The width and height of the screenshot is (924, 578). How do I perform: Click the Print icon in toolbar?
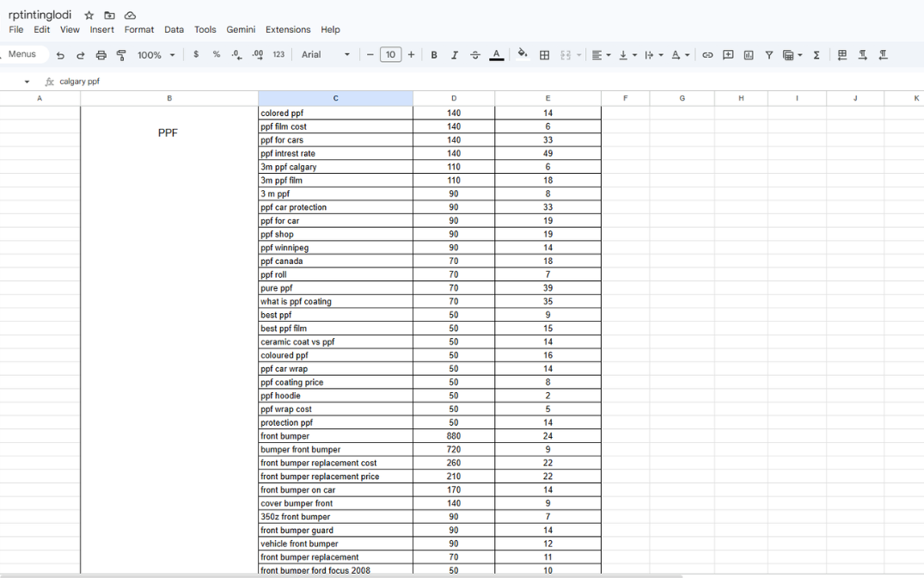pos(101,55)
